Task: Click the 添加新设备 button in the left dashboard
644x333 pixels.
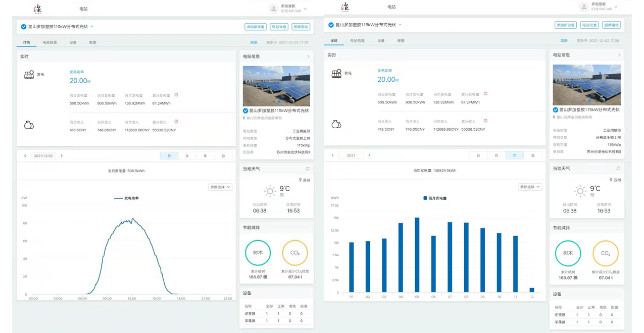Action: pos(255,27)
